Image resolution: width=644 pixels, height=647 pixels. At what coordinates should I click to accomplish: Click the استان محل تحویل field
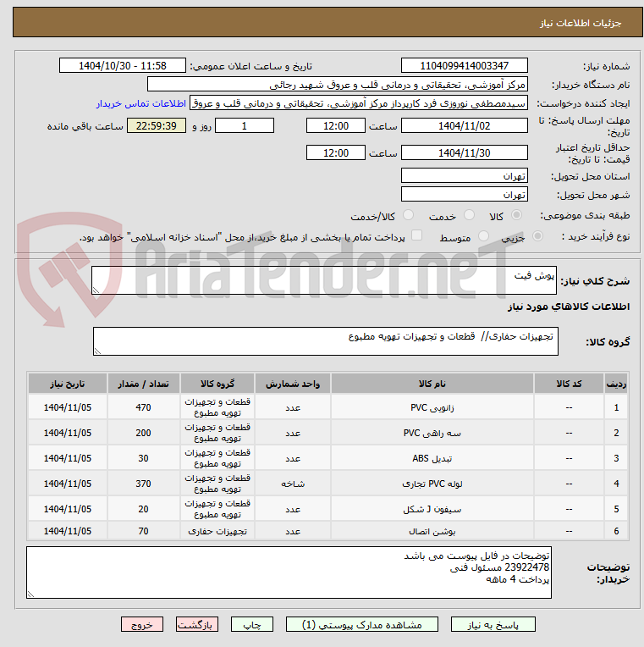click(x=465, y=176)
